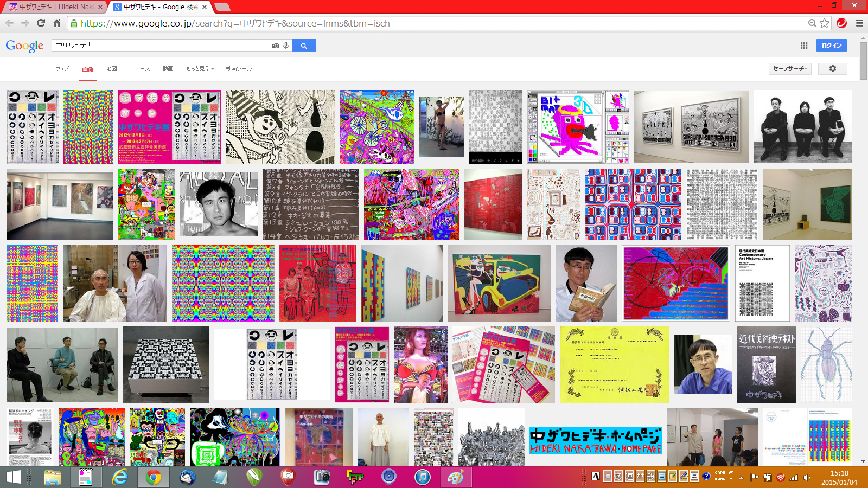This screenshot has height=488, width=868.
Task: Select the 画像 images tab
Action: click(x=88, y=69)
